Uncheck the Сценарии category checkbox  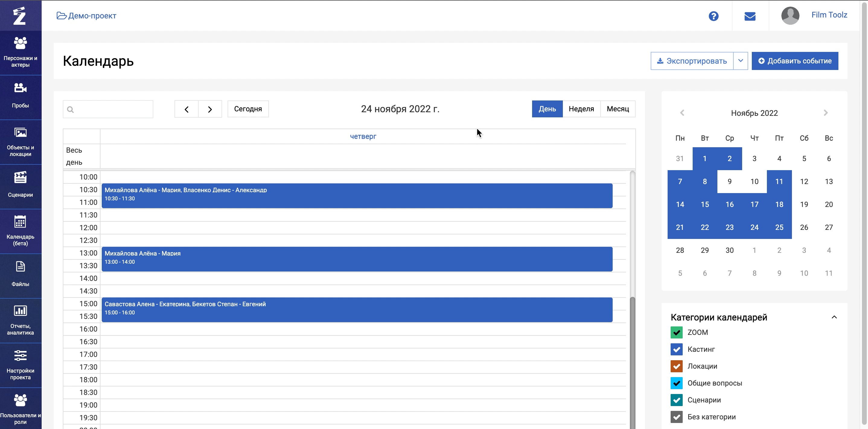tap(676, 400)
